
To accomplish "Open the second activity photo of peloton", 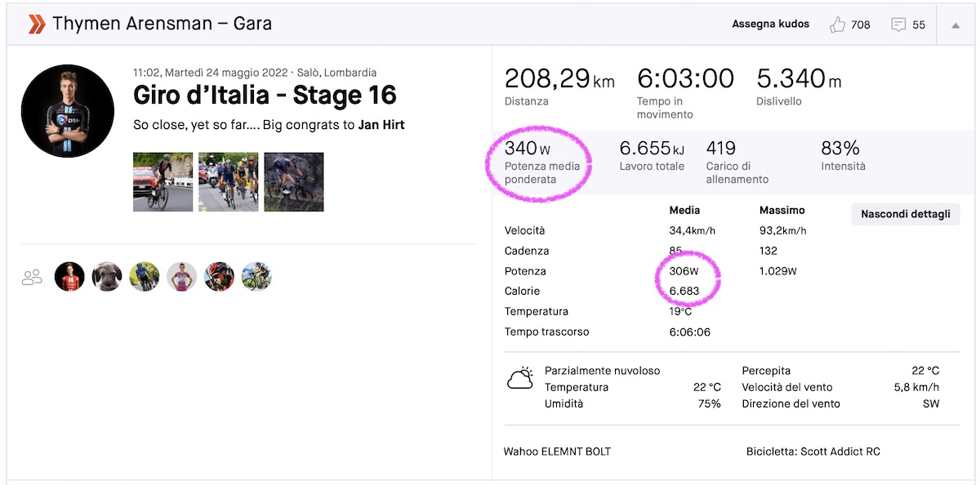I will tap(229, 182).
